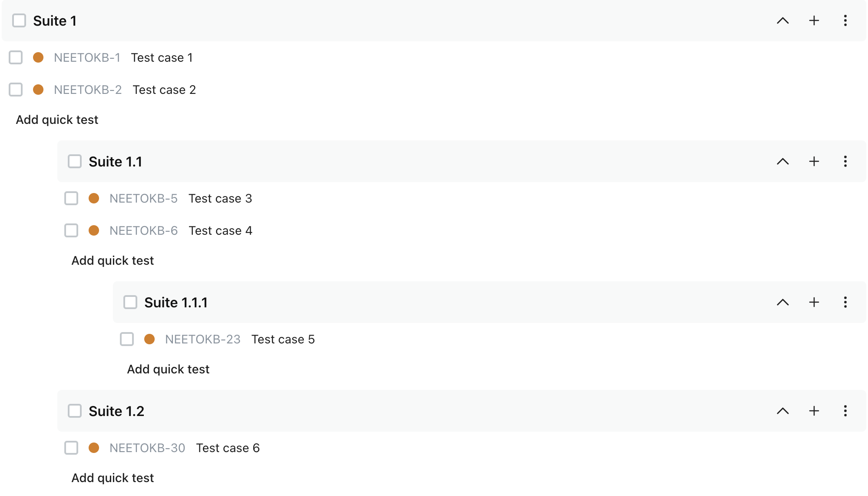Collapse Suite 1.2 using the chevron
Screen dimensions: 868x496
783,411
